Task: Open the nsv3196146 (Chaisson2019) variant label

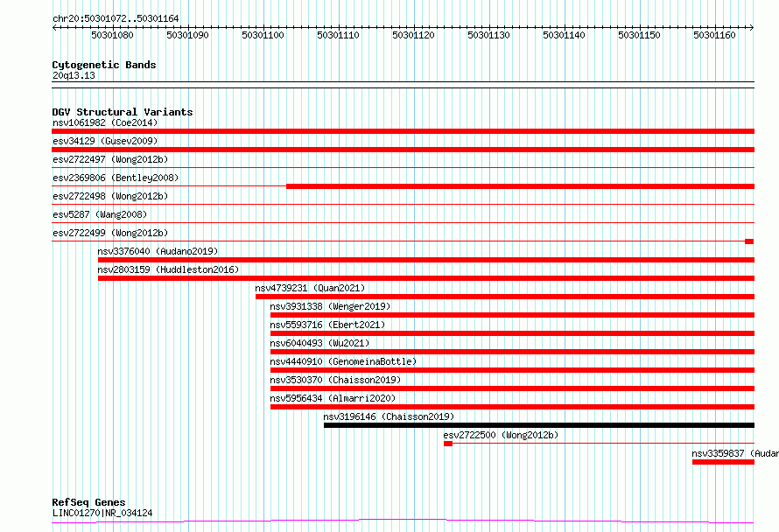Action: (x=389, y=416)
